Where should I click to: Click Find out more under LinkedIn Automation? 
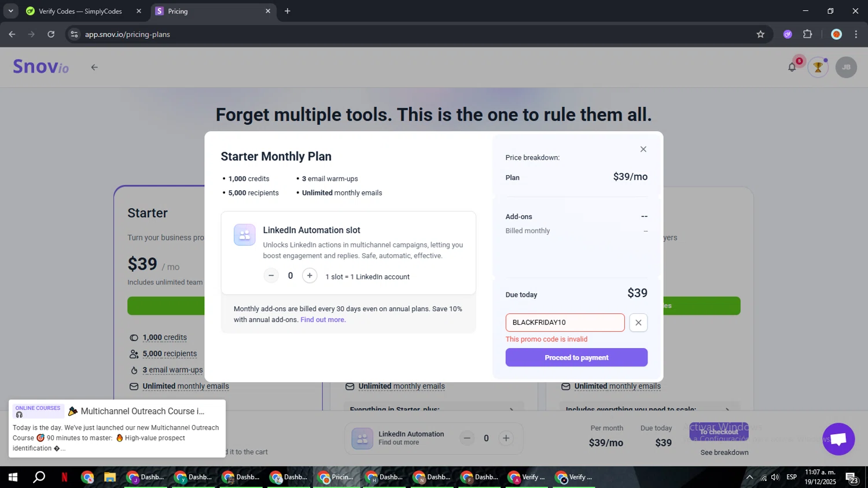point(399,443)
